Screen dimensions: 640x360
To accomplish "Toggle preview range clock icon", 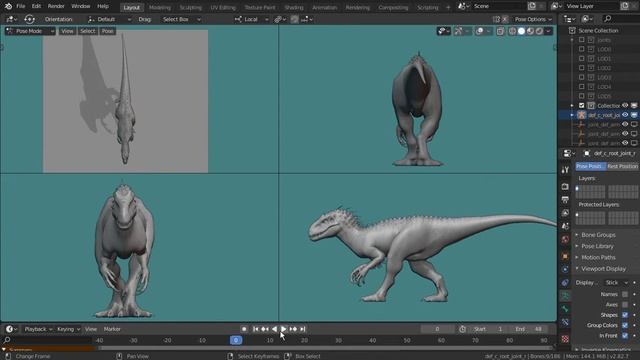I will (x=462, y=329).
